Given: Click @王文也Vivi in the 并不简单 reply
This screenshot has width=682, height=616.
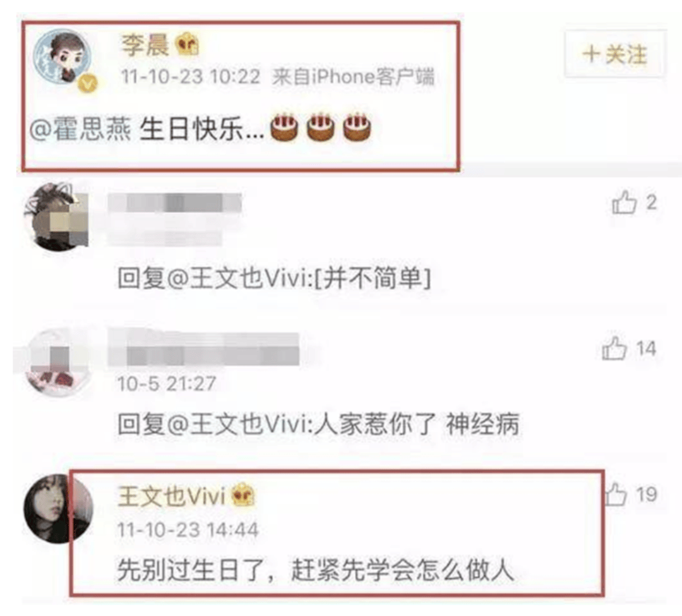Looking at the screenshot, I should (239, 277).
